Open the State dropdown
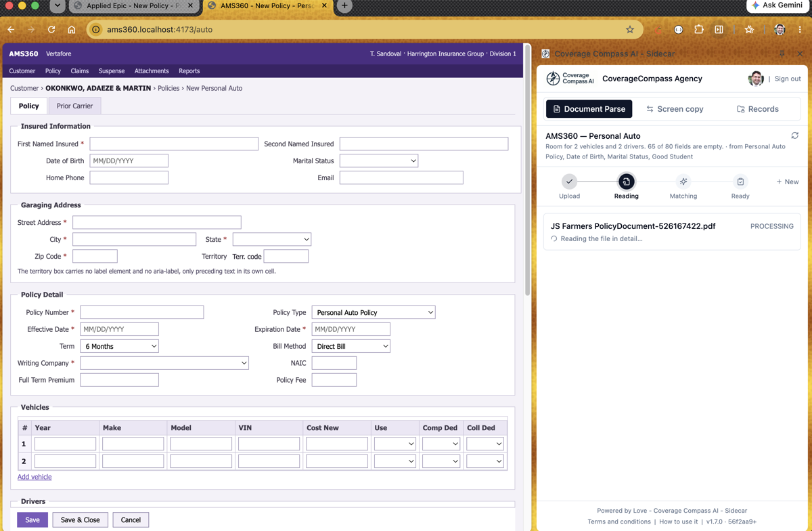This screenshot has width=812, height=531. tap(271, 239)
